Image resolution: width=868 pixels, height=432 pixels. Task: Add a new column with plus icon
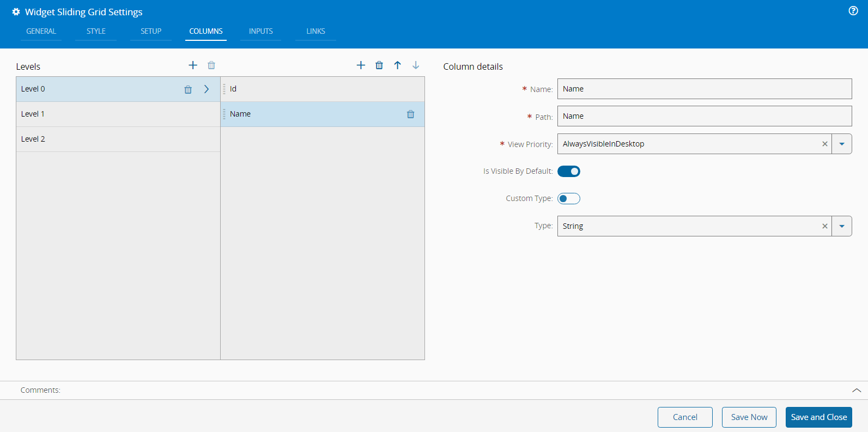(x=361, y=65)
